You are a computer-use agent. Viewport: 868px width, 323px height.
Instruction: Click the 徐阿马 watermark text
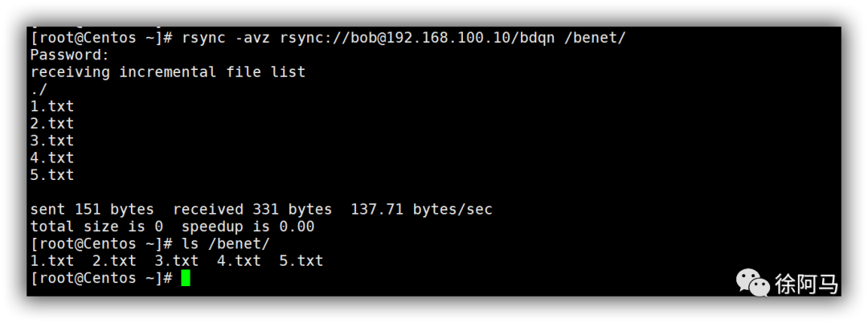click(807, 284)
